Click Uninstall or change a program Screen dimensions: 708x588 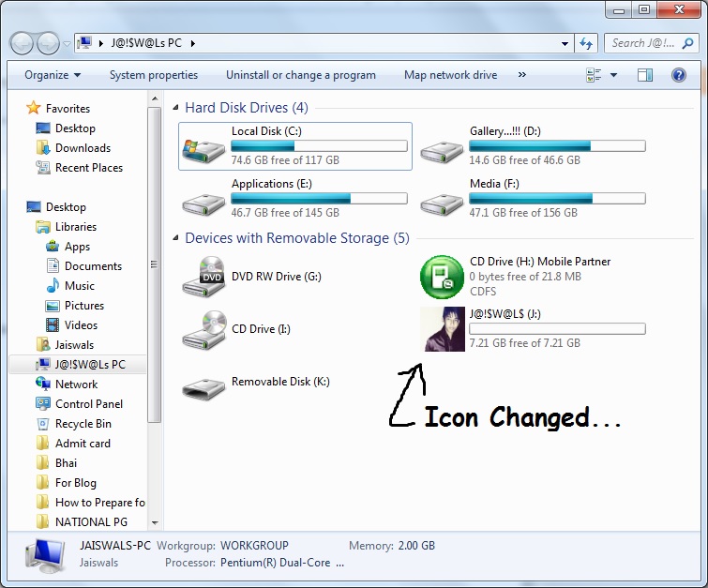[301, 75]
